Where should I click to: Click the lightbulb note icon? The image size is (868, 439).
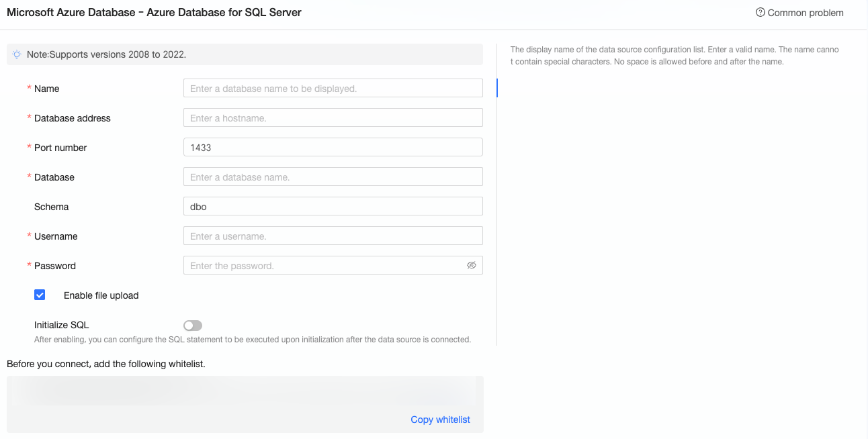coord(17,54)
